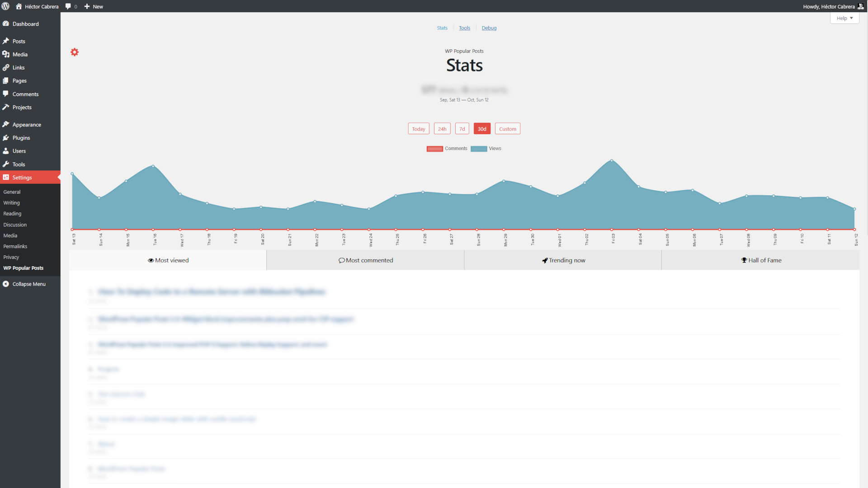
Task: Expand the Help dropdown
Action: (844, 19)
